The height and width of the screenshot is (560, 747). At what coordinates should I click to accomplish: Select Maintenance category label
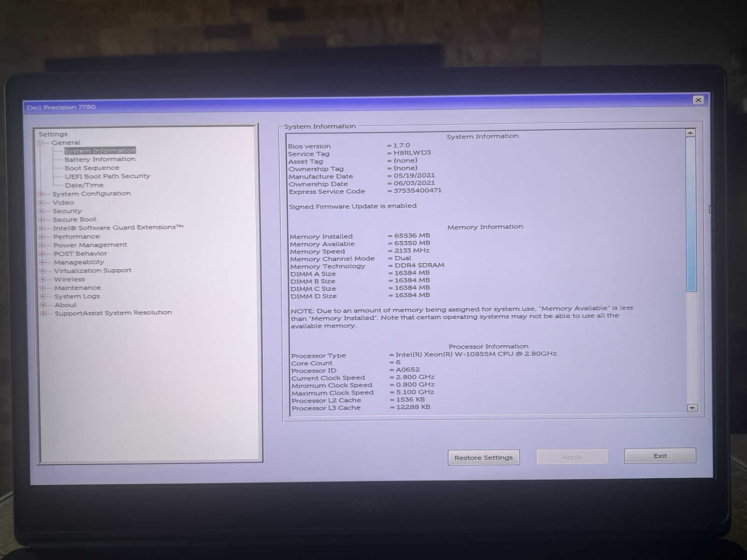tap(78, 287)
